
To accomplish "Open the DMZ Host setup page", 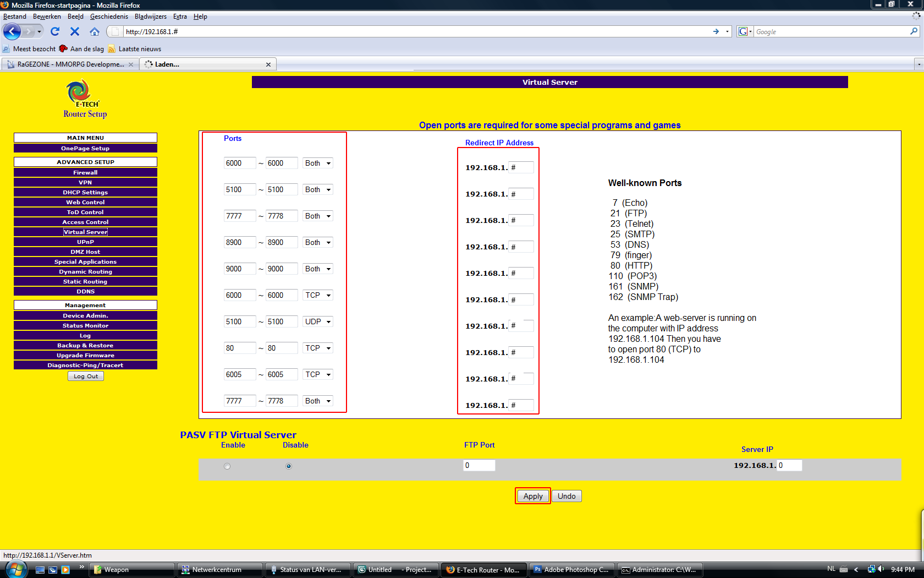I will [85, 252].
